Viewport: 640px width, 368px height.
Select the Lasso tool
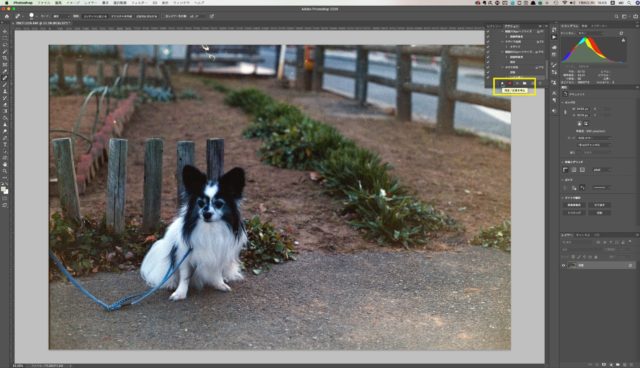pos(5,45)
